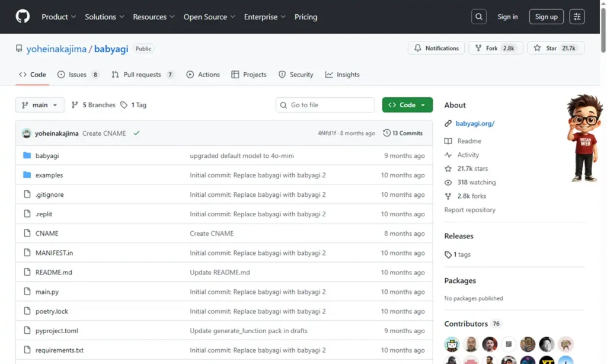Open the Pricing page
The height and width of the screenshot is (364, 607).
306,17
